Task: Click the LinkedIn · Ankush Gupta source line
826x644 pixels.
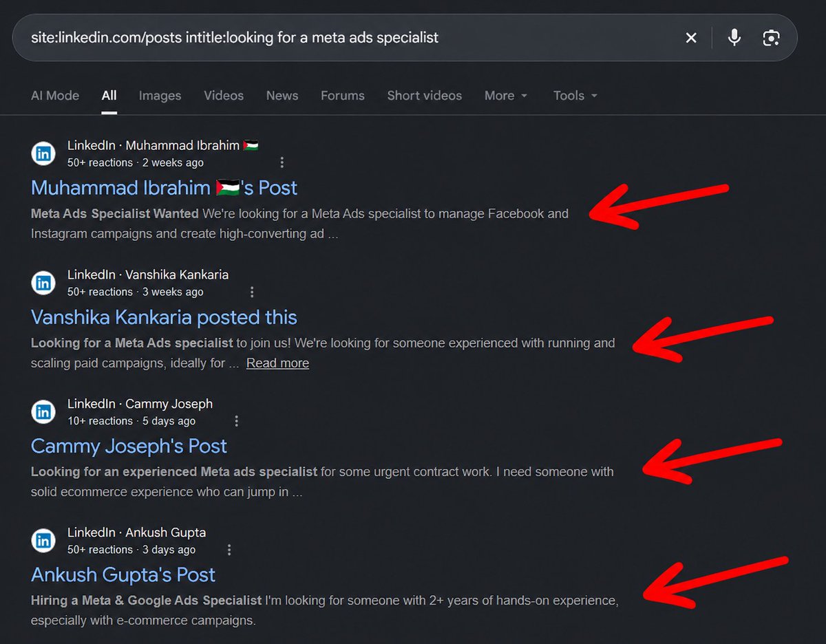Action: coord(136,533)
